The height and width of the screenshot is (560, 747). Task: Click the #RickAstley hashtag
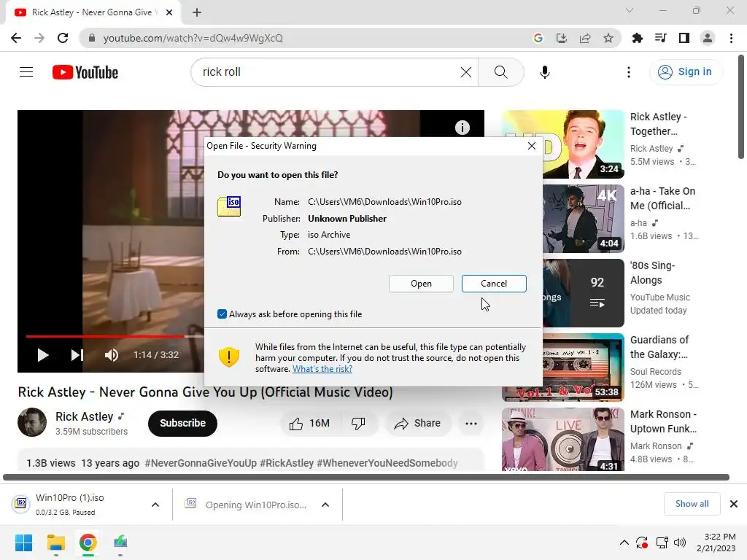287,463
